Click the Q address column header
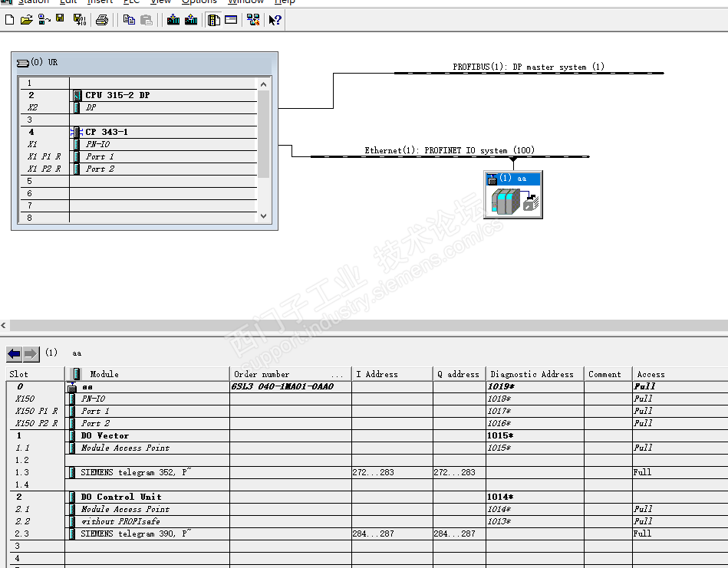This screenshot has height=568, width=728. point(460,374)
